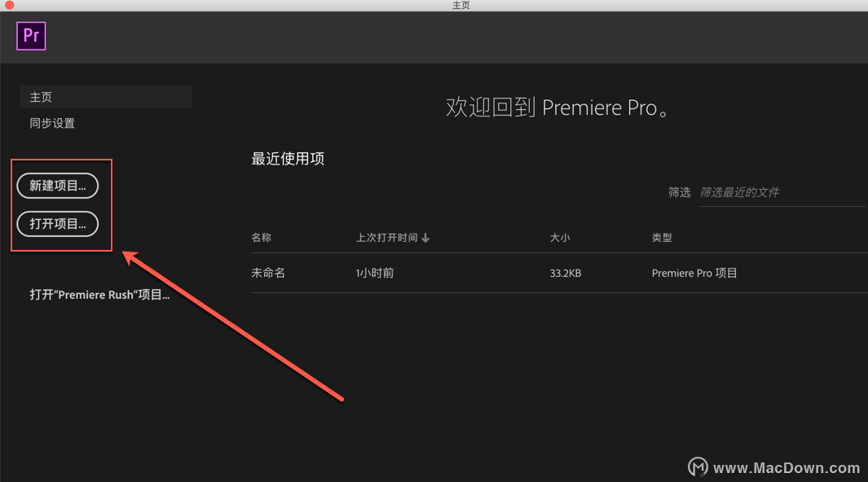Open the 打开"Premiere Rush"项目... link
This screenshot has width=868, height=482.
[99, 295]
